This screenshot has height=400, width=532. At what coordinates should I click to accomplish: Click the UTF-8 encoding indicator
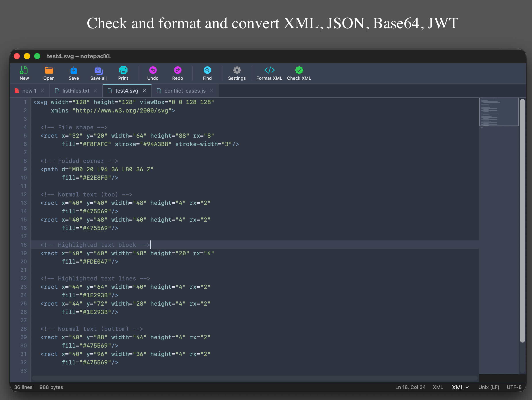[514, 387]
